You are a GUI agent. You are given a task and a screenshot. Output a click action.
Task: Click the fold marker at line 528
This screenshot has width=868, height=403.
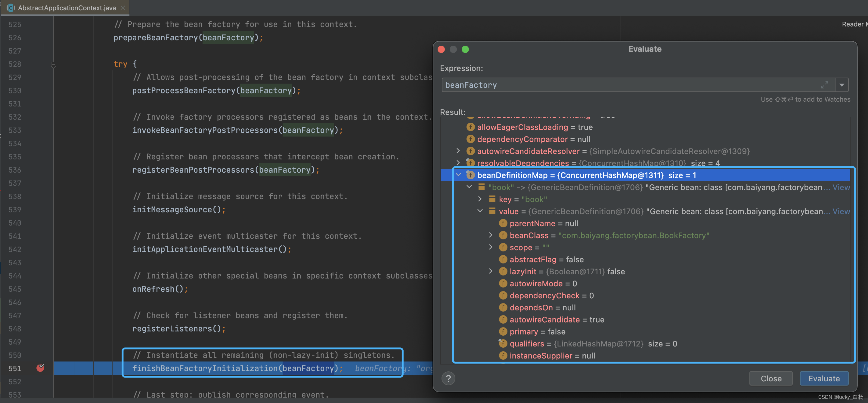[x=53, y=64]
